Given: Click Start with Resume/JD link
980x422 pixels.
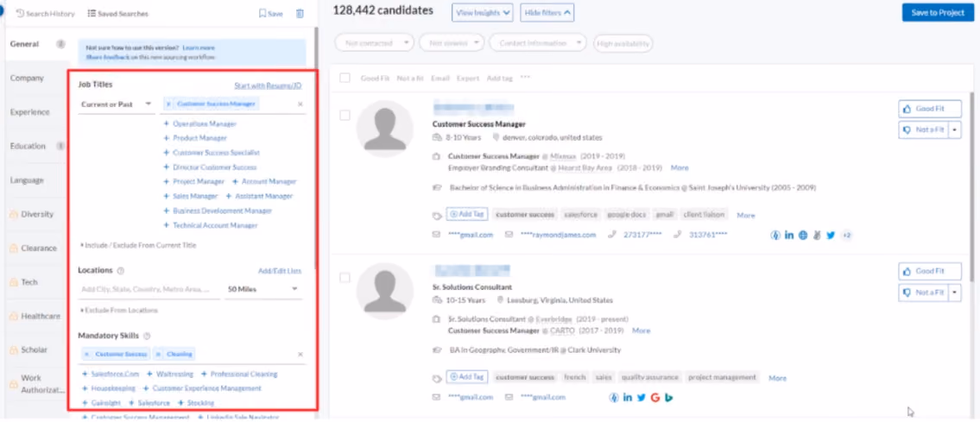Looking at the screenshot, I should tap(268, 85).
